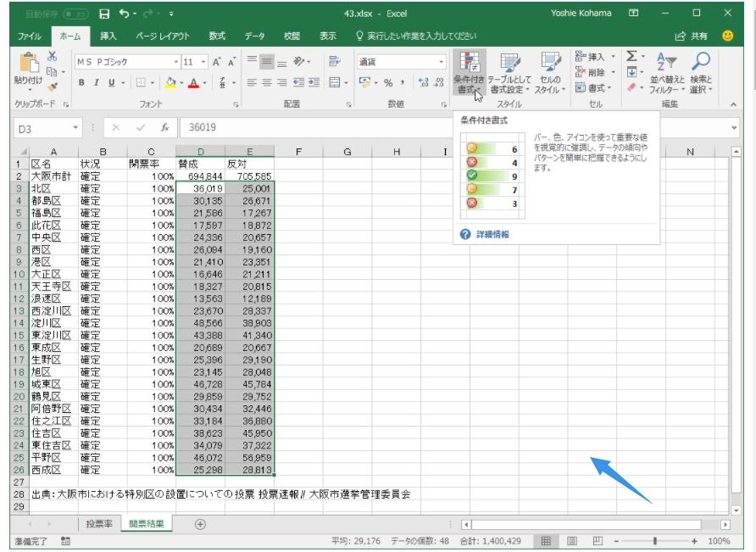This screenshot has width=756, height=552.
Task: Click the 書式 format cells button
Action: 594,88
